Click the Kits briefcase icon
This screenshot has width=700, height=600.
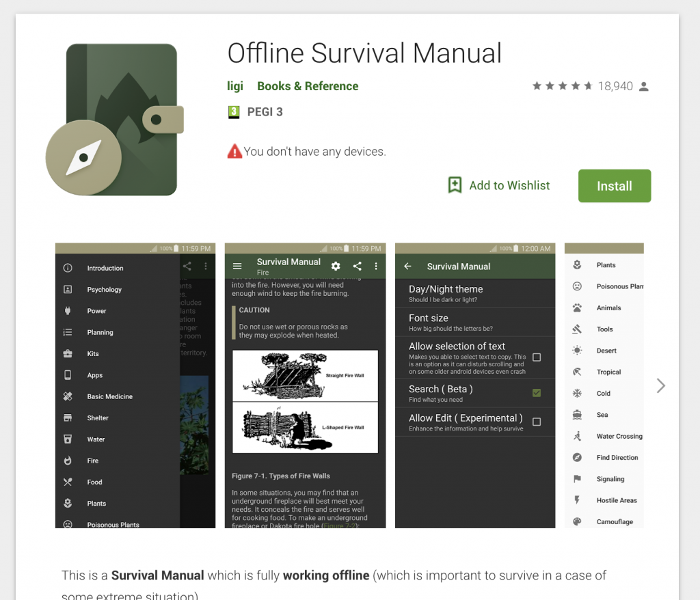click(x=68, y=353)
